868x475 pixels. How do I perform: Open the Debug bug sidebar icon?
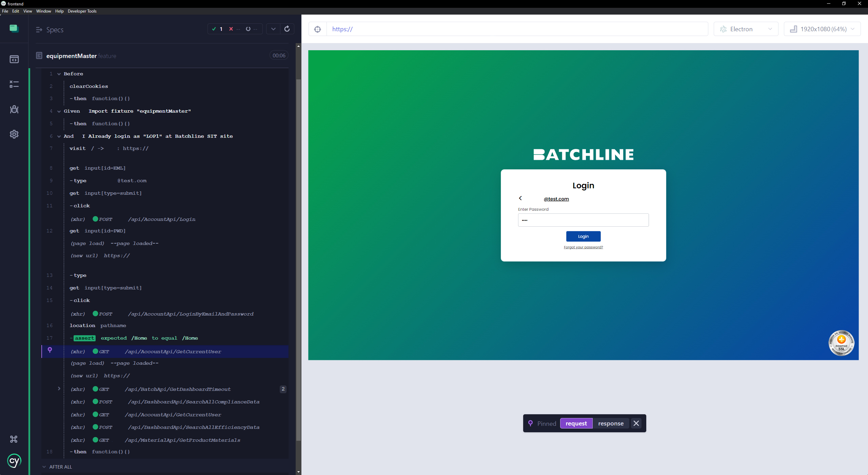[x=14, y=109]
